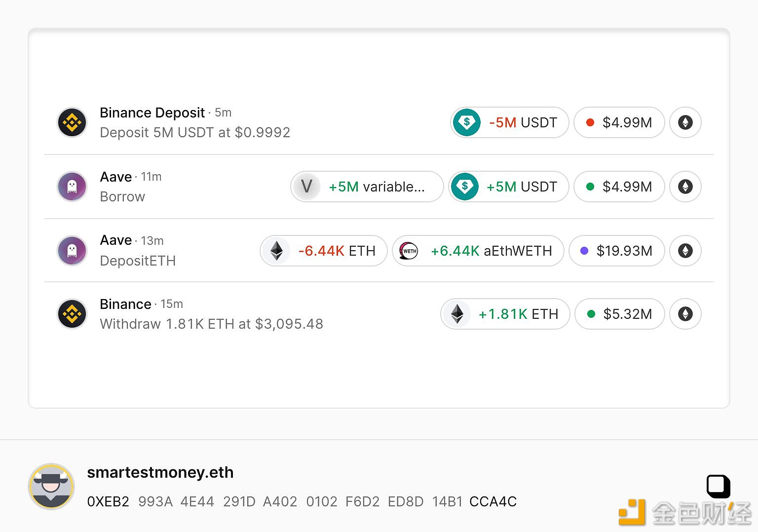758x532 pixels.
Task: Open the Aave transaction title from 11m ago
Action: point(116,177)
